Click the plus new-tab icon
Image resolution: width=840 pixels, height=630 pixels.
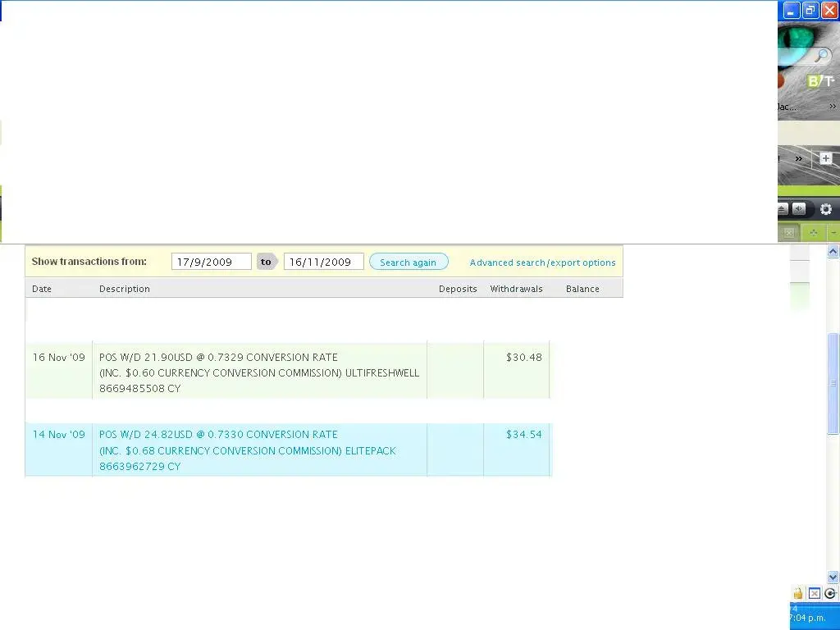825,158
